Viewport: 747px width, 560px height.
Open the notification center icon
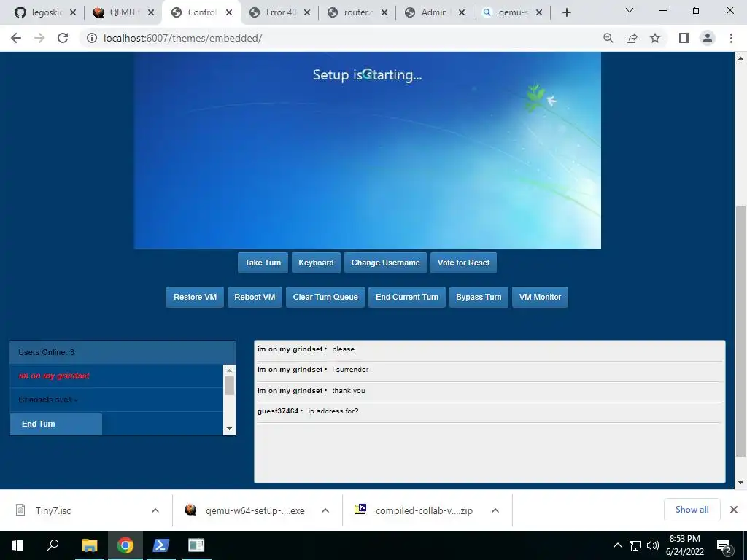coord(724,546)
